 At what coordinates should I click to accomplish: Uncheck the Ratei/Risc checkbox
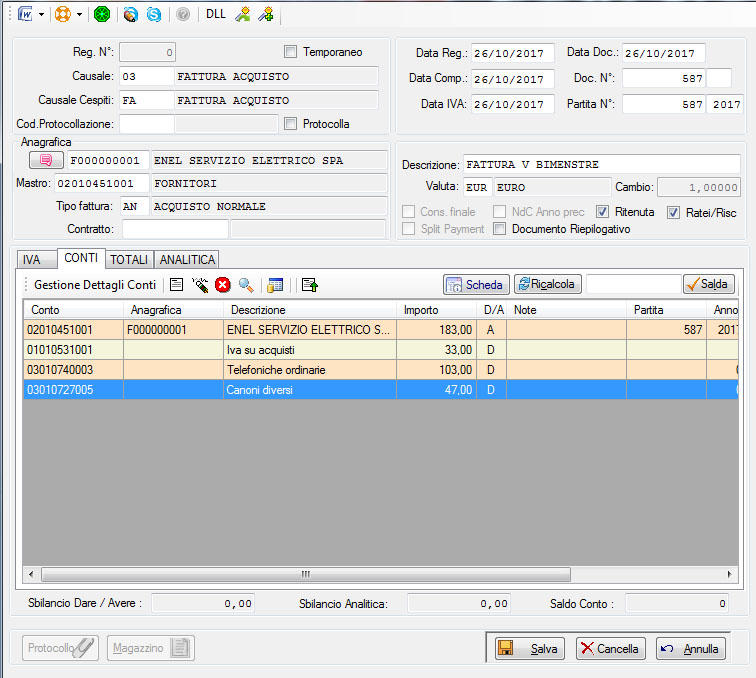(674, 213)
